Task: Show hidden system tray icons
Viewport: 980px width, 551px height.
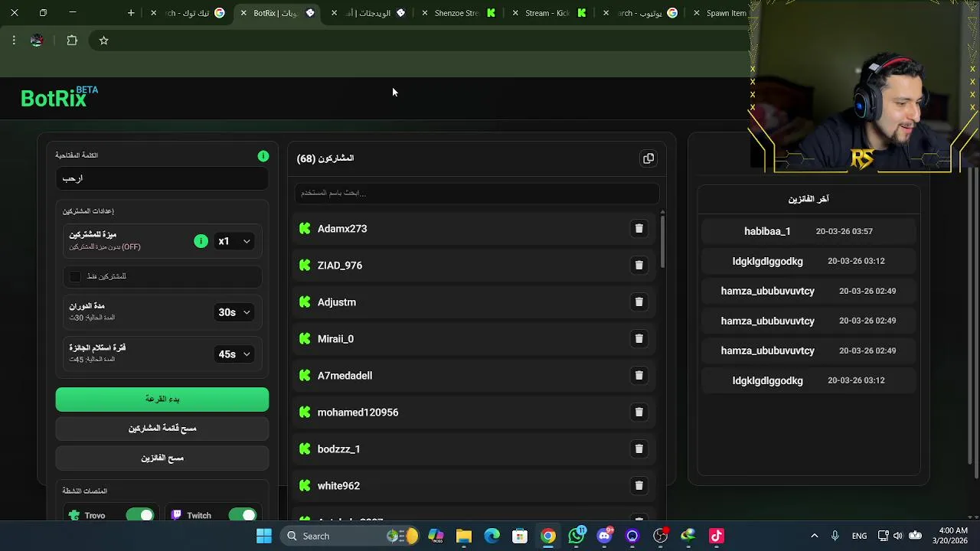Action: (814, 536)
